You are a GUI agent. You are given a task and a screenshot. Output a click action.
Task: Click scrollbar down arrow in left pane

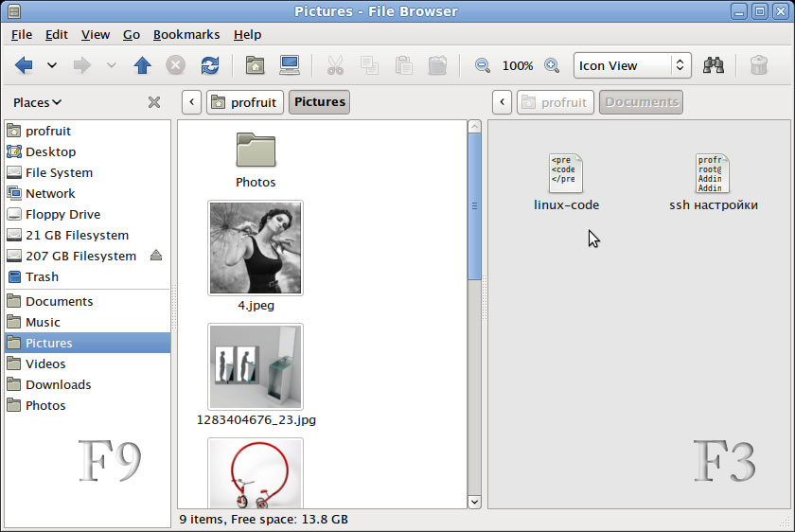coord(474,502)
